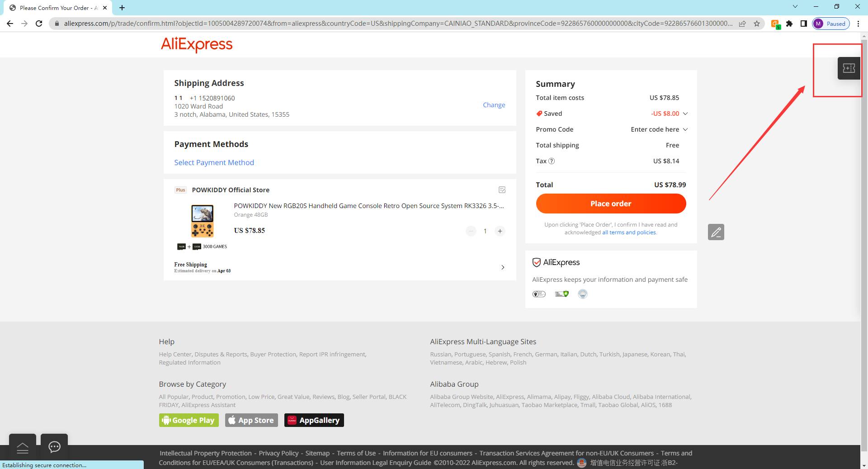The image size is (868, 469).
Task: Bookmark this page with the star icon
Action: tap(757, 24)
